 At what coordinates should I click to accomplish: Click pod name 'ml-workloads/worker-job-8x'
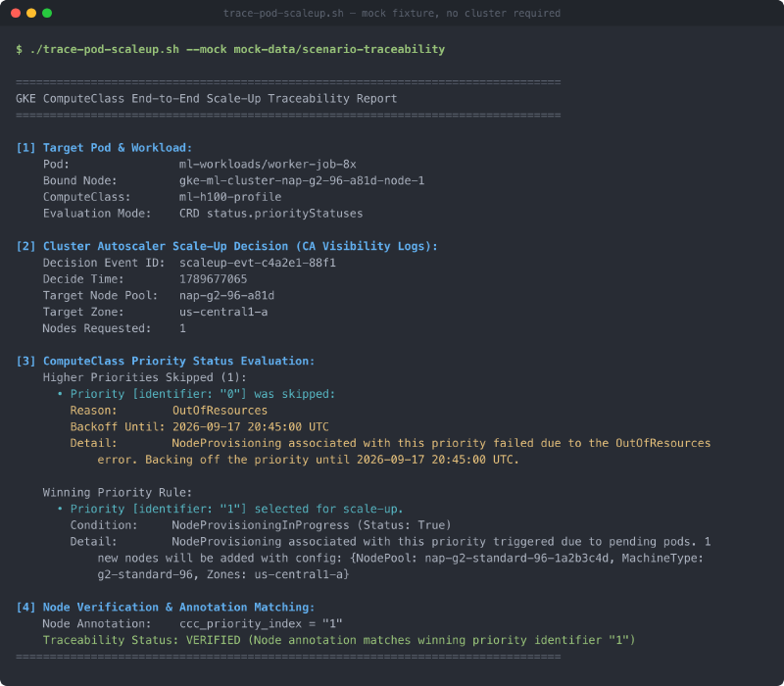(x=268, y=164)
